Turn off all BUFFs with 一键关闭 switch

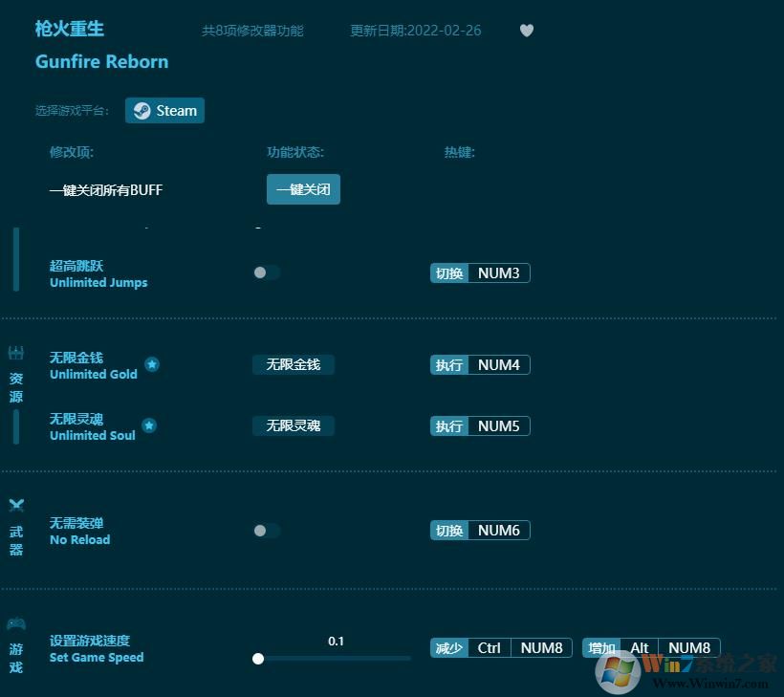(x=303, y=189)
